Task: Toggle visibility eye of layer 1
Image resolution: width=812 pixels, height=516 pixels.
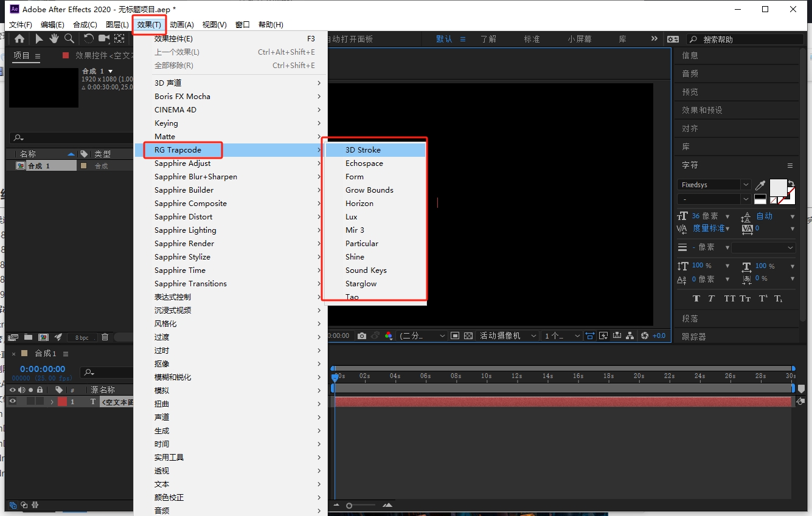Action: (12, 401)
